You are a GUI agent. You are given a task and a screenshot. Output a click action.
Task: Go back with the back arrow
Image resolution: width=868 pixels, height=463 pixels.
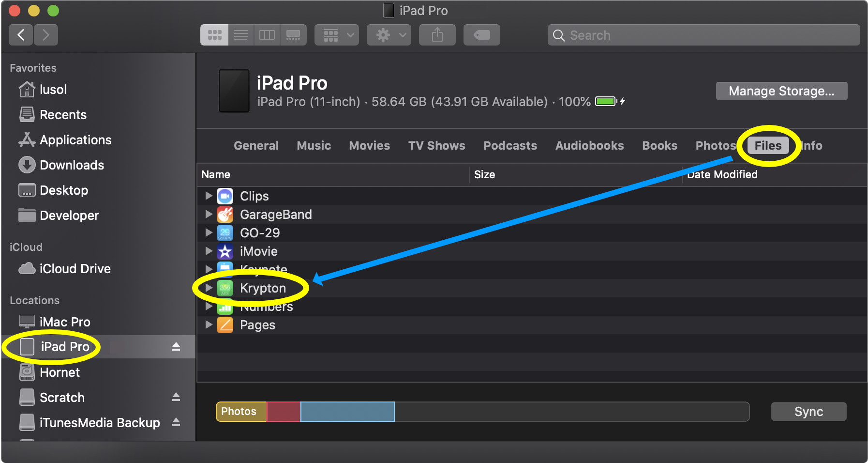point(21,35)
